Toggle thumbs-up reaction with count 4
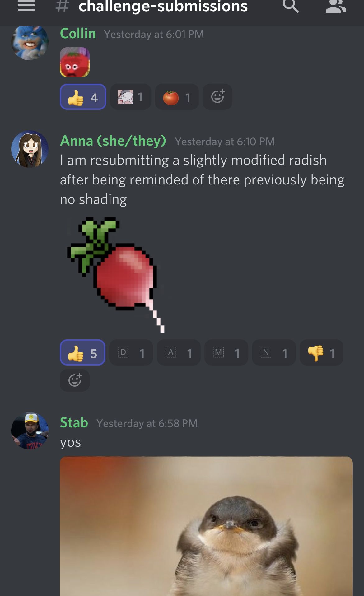The width and height of the screenshot is (364, 596). [x=83, y=97]
